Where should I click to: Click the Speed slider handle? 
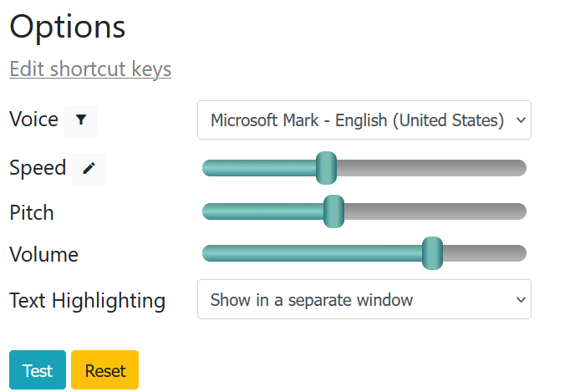(326, 168)
